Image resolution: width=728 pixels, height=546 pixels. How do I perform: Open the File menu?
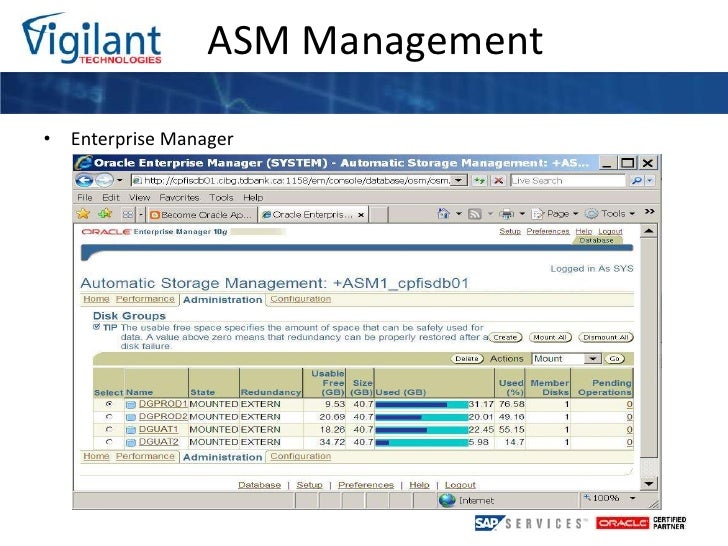click(x=84, y=198)
